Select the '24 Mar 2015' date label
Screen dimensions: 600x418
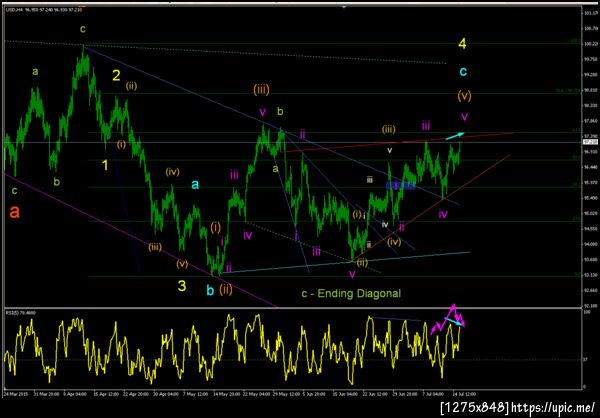[x=14, y=394]
